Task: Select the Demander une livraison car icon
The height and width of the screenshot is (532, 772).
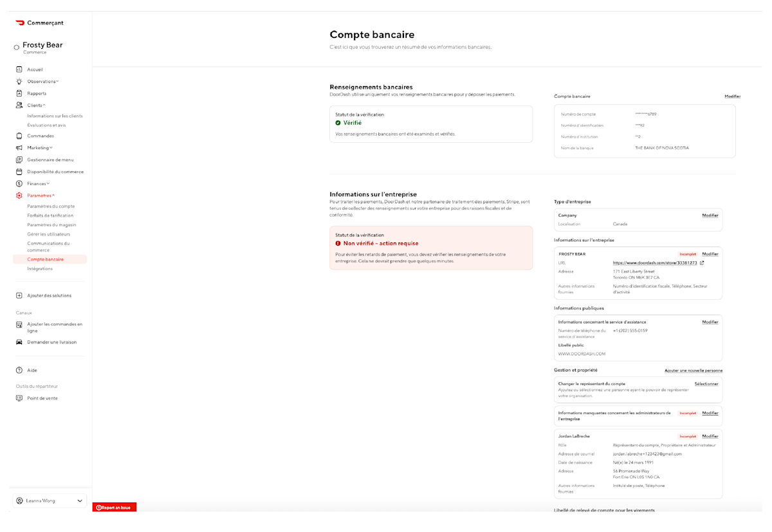Action: tap(19, 342)
